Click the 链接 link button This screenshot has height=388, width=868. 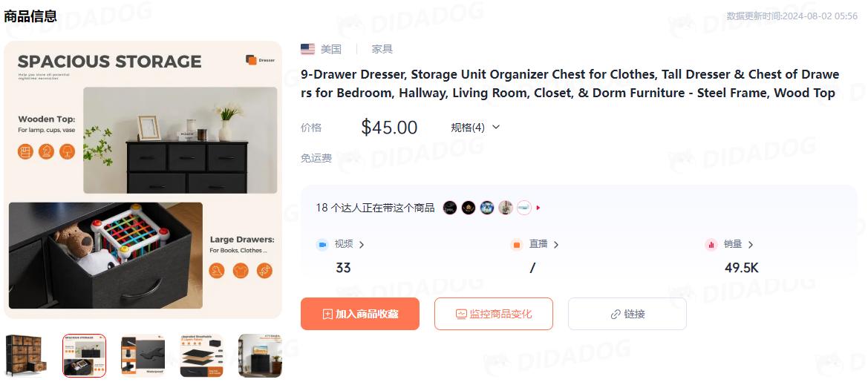(627, 314)
